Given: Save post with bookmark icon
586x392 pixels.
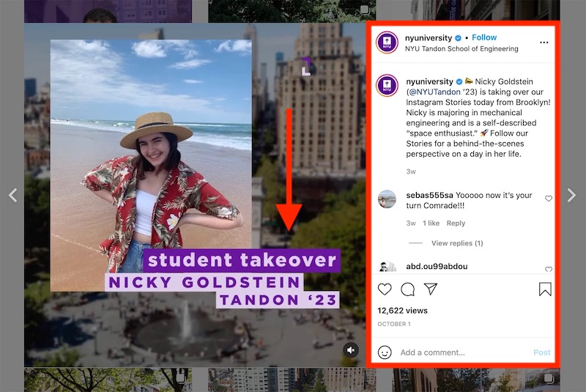Looking at the screenshot, I should pos(545,289).
